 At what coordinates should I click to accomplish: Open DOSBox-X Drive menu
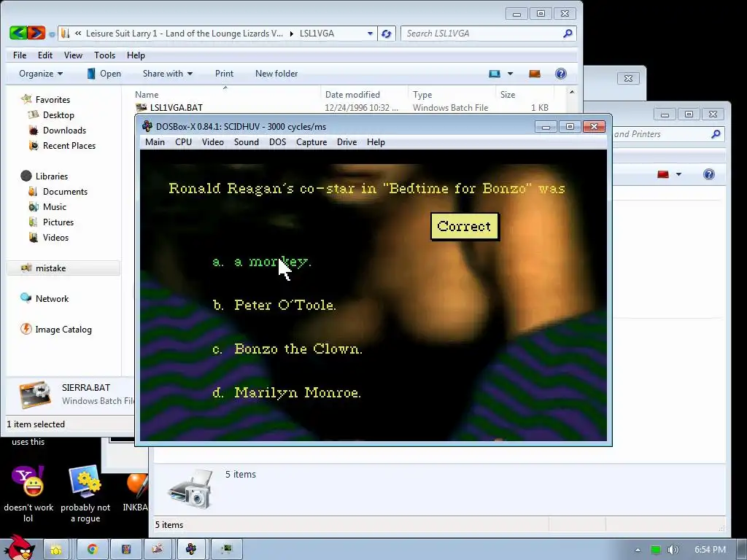(x=347, y=142)
